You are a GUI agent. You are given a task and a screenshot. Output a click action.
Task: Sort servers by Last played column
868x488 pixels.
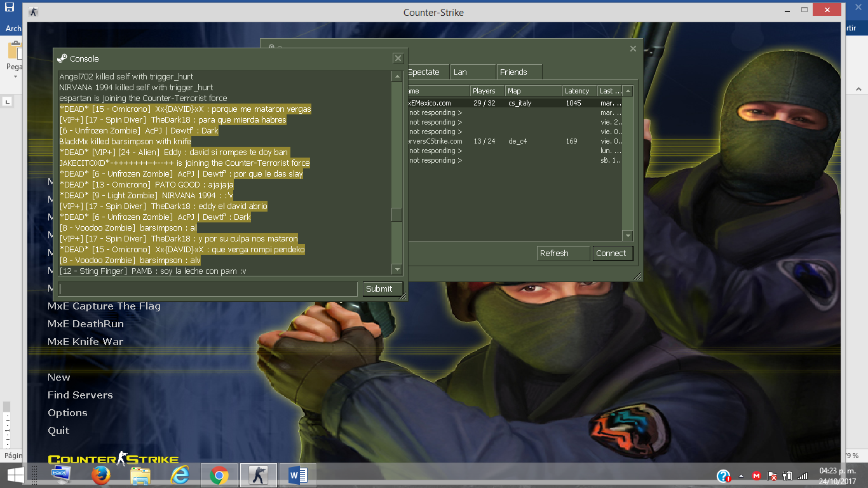pos(610,91)
